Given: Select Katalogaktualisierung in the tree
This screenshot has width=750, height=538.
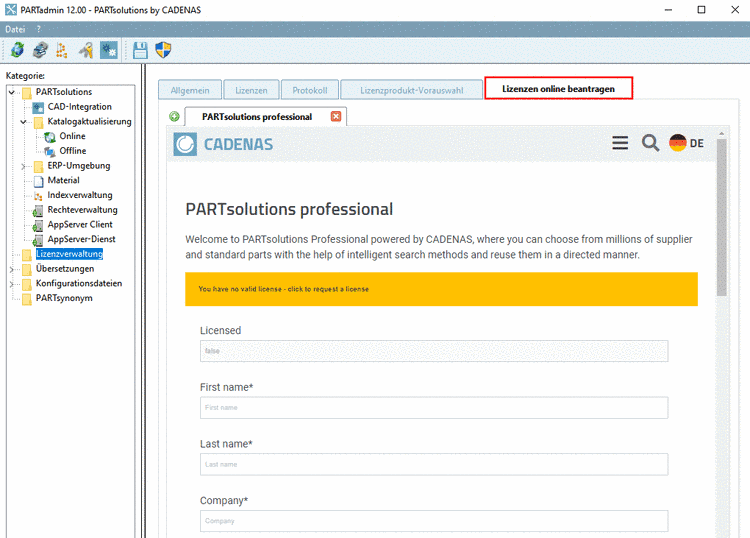Looking at the screenshot, I should (x=89, y=121).
